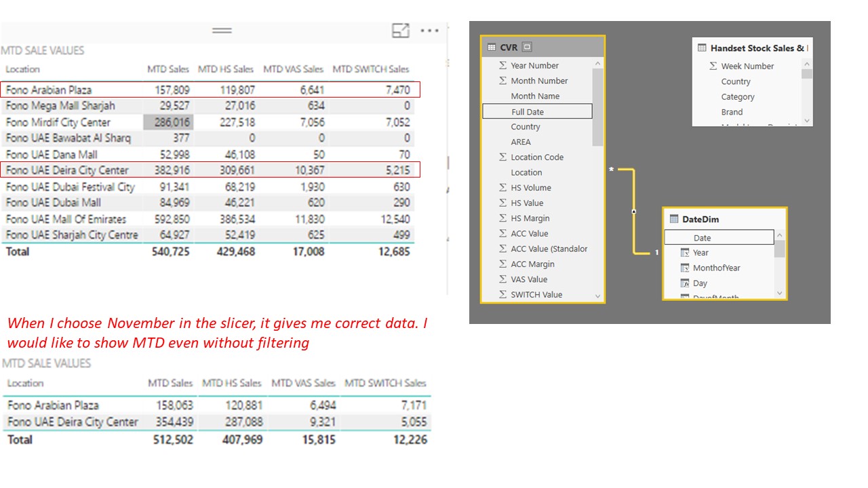Select the Brand field in Handset table
Viewport: 868px width, 488px height.
coord(732,113)
